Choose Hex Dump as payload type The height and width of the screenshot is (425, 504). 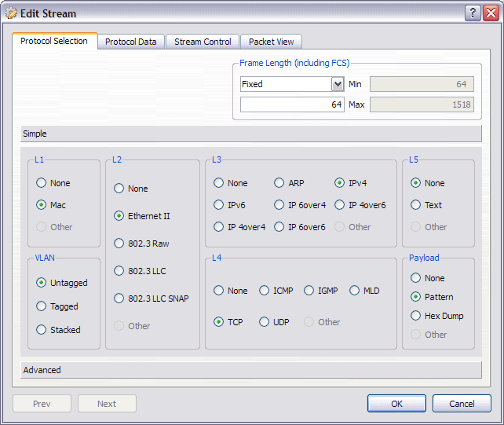tap(415, 315)
